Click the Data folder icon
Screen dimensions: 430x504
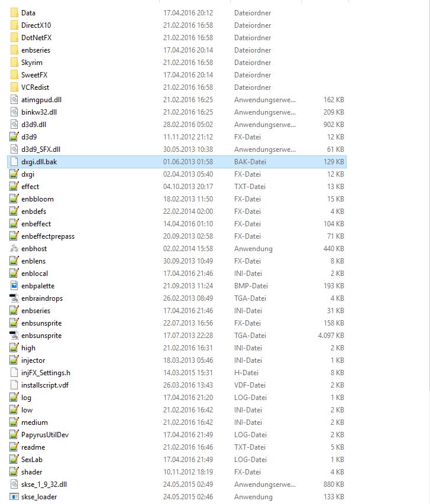(x=14, y=13)
